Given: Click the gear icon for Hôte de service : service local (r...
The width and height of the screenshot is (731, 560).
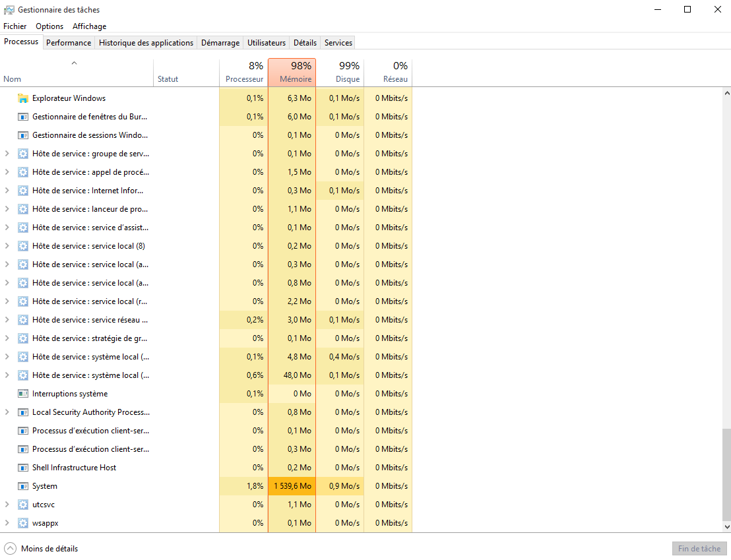Looking at the screenshot, I should 23,301.
